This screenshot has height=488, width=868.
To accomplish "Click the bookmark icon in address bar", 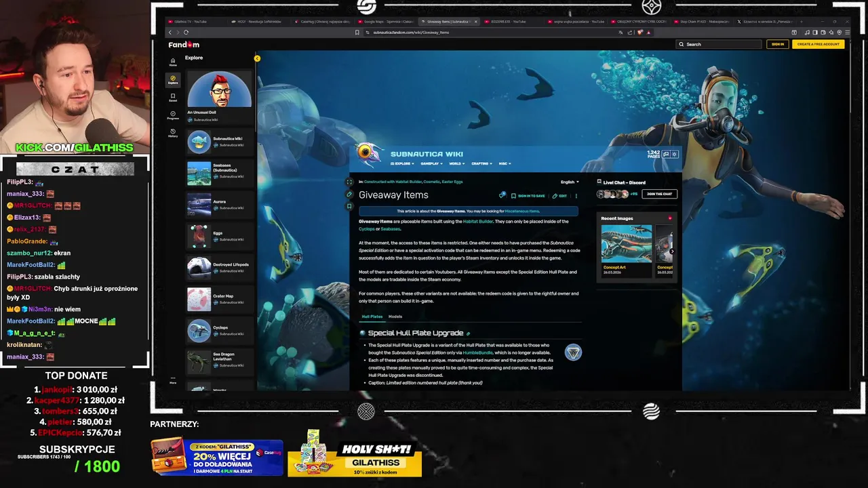I will click(357, 32).
